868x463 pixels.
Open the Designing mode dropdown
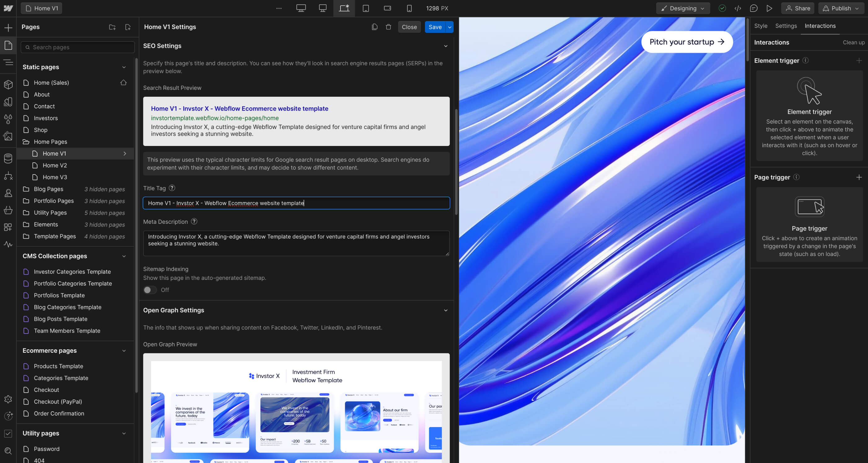[683, 8]
